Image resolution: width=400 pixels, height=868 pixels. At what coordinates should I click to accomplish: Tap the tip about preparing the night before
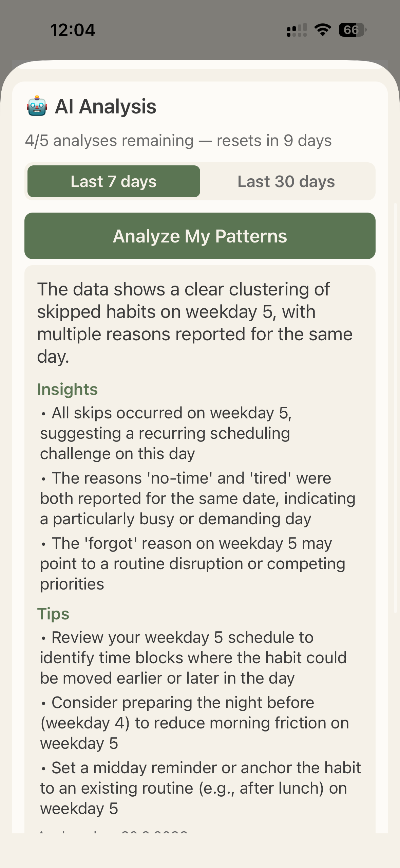click(194, 723)
